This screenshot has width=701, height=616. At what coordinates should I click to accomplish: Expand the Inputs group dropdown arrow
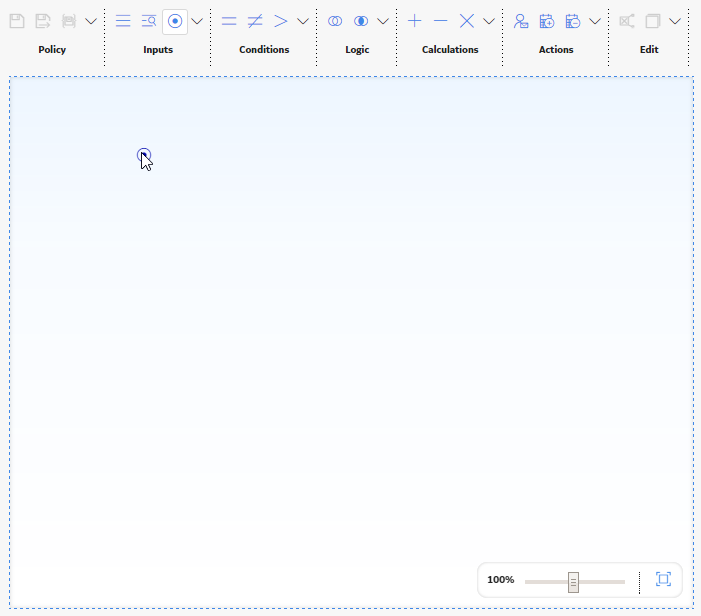click(x=197, y=21)
